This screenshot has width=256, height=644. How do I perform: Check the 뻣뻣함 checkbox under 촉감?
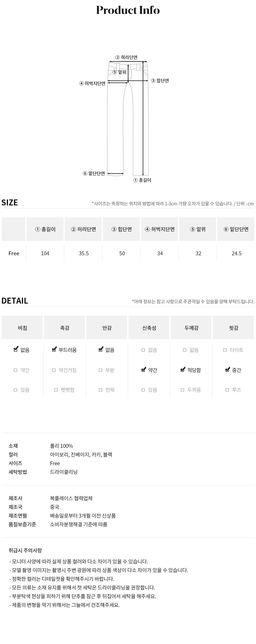[x=56, y=390]
